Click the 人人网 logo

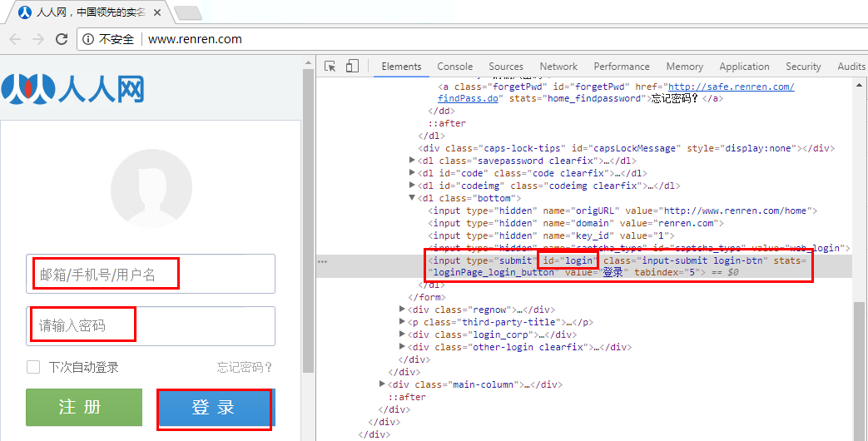pos(73,89)
